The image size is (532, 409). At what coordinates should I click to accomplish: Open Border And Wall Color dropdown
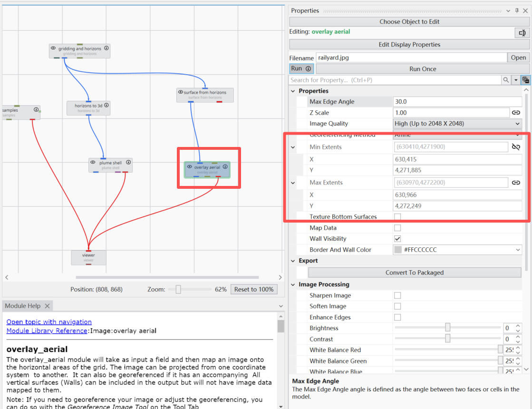[x=518, y=250]
